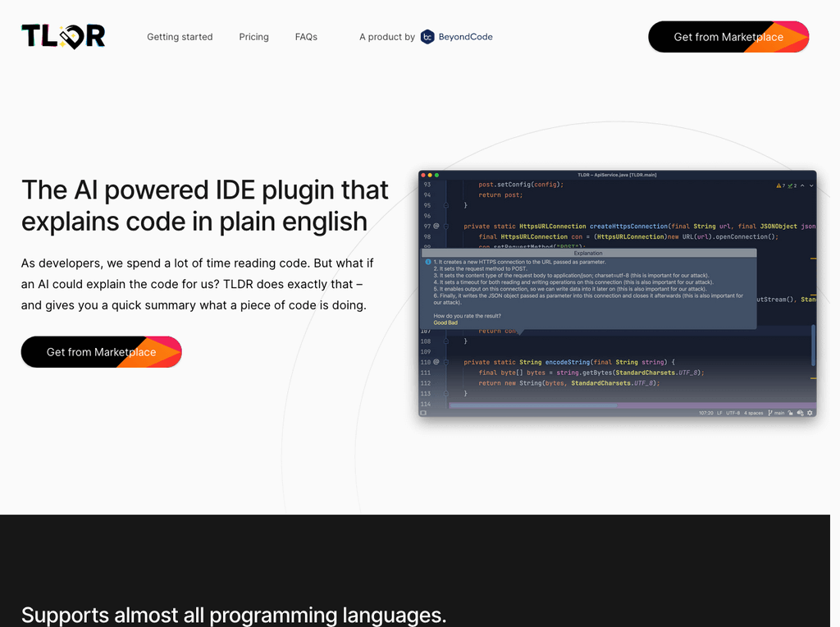Click the IDE plugin screenshot image
Viewport: 840px width, 627px height.
(x=617, y=294)
